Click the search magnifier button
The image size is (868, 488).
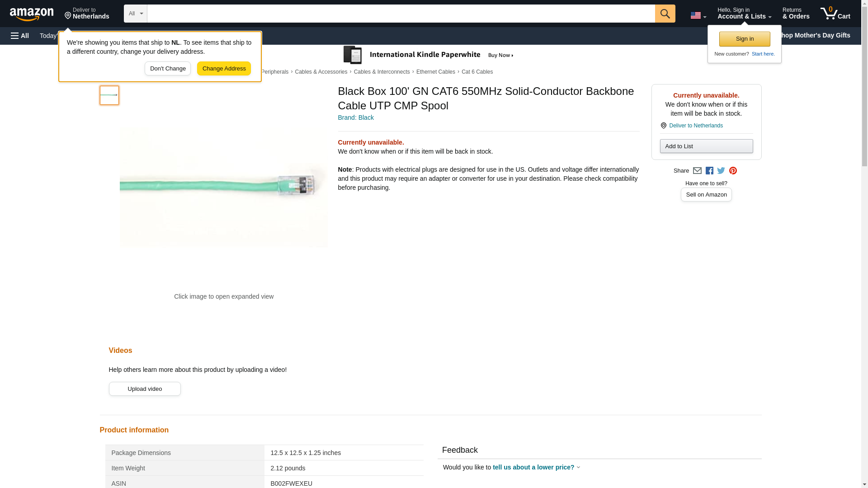coord(665,14)
